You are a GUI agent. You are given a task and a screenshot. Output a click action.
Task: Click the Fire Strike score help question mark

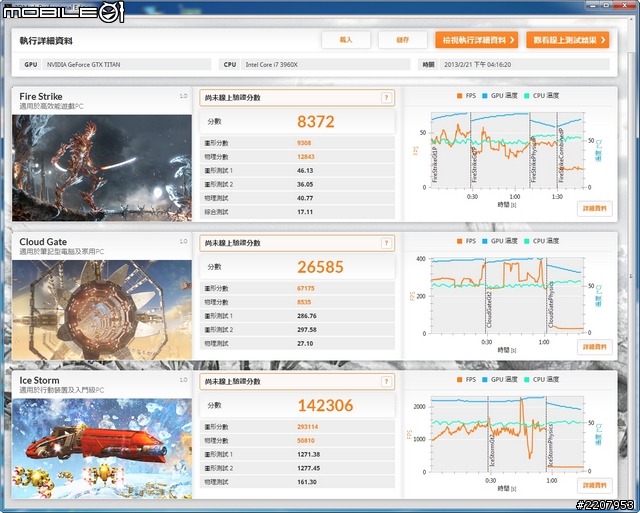pyautogui.click(x=386, y=98)
